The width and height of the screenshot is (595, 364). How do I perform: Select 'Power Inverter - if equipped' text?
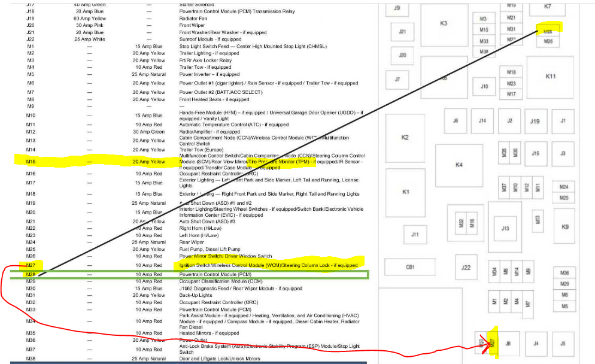210,74
